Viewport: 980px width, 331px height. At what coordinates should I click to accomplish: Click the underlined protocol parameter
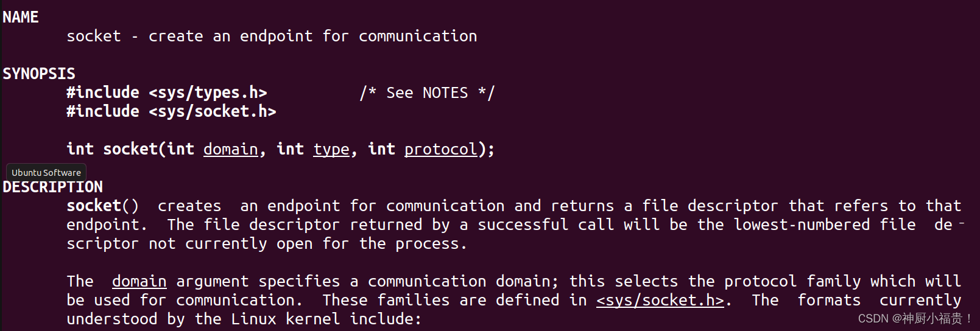pyautogui.click(x=441, y=149)
